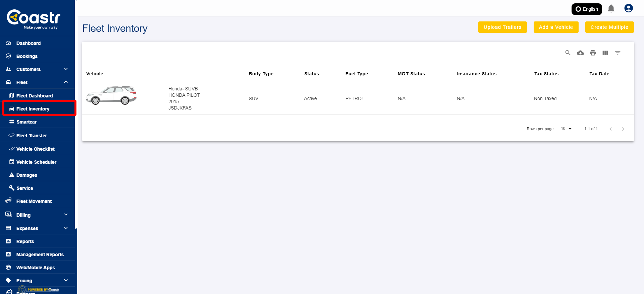This screenshot has height=294, width=644.
Task: Click the cloud download CSV icon
Action: coord(580,53)
